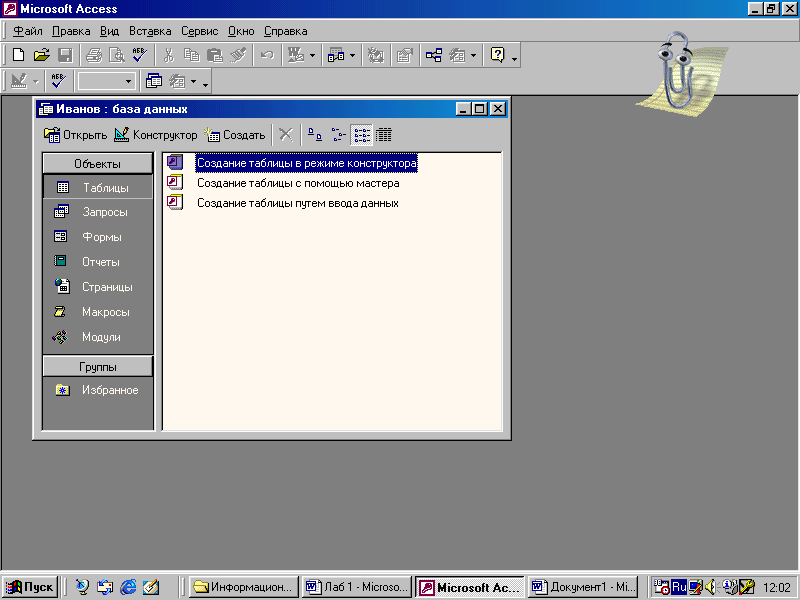800x600 pixels.
Task: Click the Пуск Start button
Action: [x=30, y=587]
